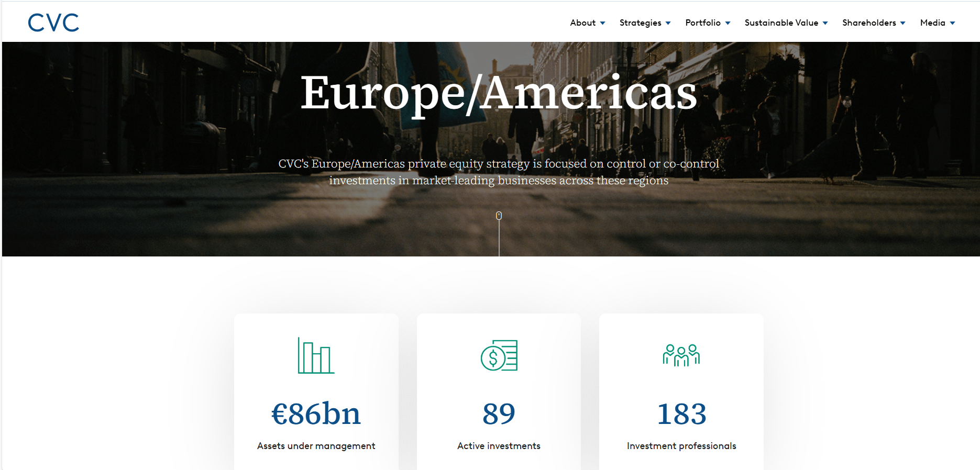The width and height of the screenshot is (980, 470).
Task: Click the Investment professionals label
Action: tap(681, 446)
